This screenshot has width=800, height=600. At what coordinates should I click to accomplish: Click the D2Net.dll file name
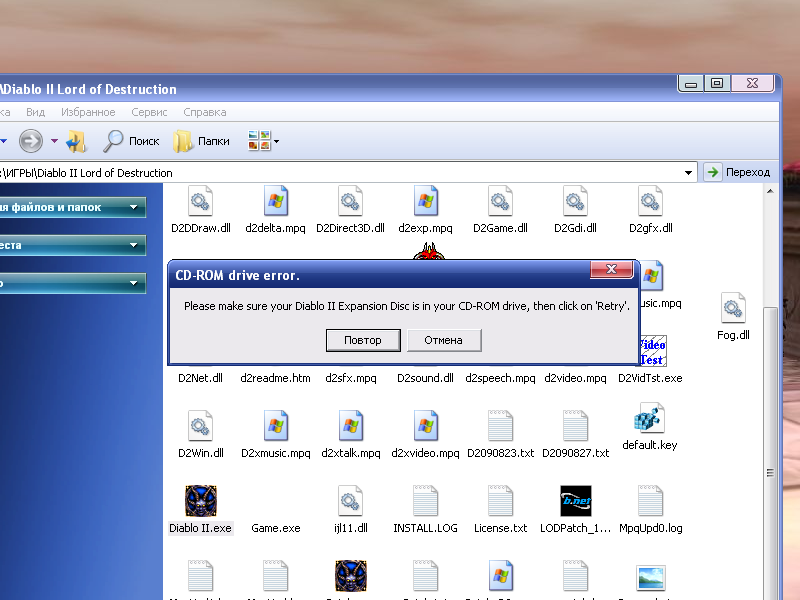click(201, 378)
